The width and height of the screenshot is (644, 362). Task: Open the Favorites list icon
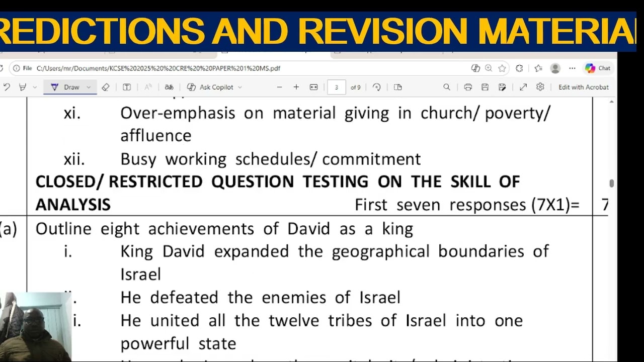(538, 68)
